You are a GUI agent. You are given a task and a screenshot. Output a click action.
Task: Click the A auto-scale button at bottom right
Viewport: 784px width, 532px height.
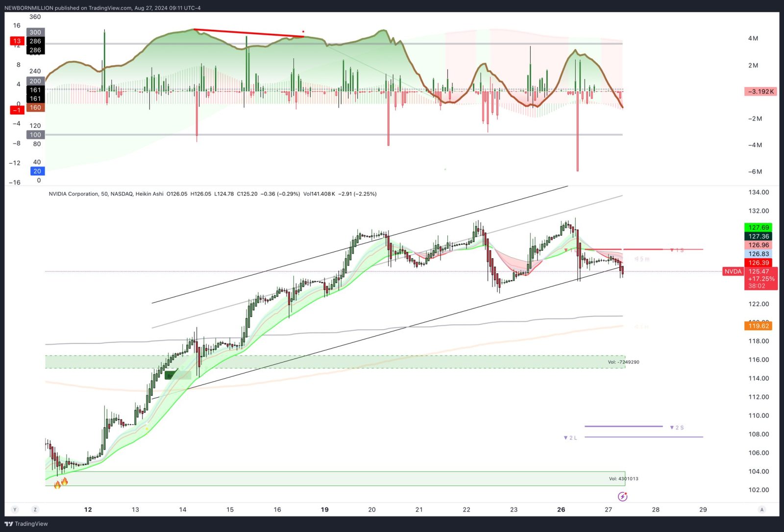point(761,509)
